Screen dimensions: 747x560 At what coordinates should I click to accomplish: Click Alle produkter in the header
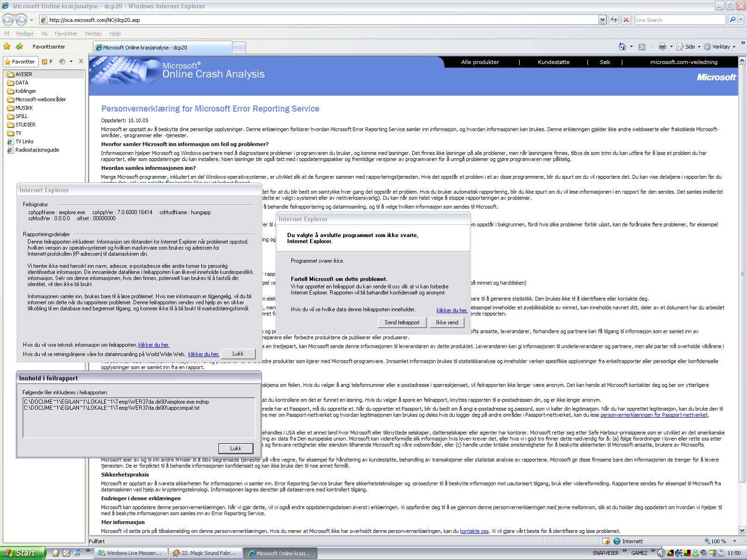pyautogui.click(x=480, y=62)
